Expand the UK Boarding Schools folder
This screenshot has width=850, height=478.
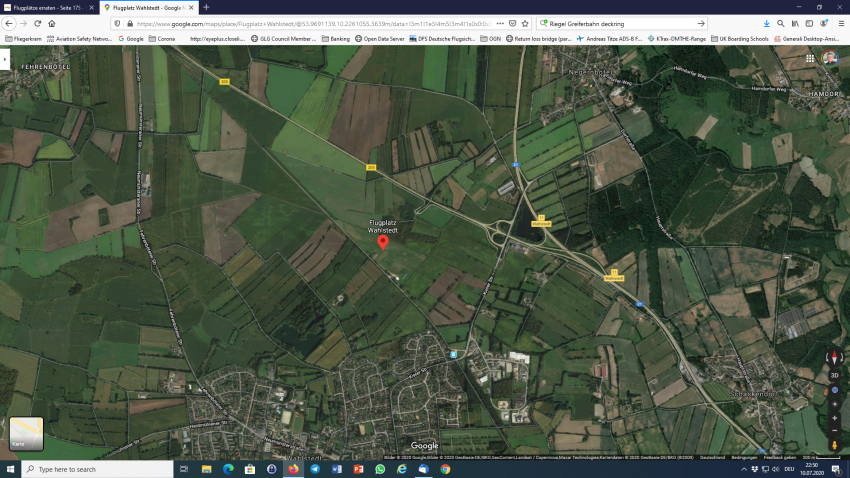[739, 38]
